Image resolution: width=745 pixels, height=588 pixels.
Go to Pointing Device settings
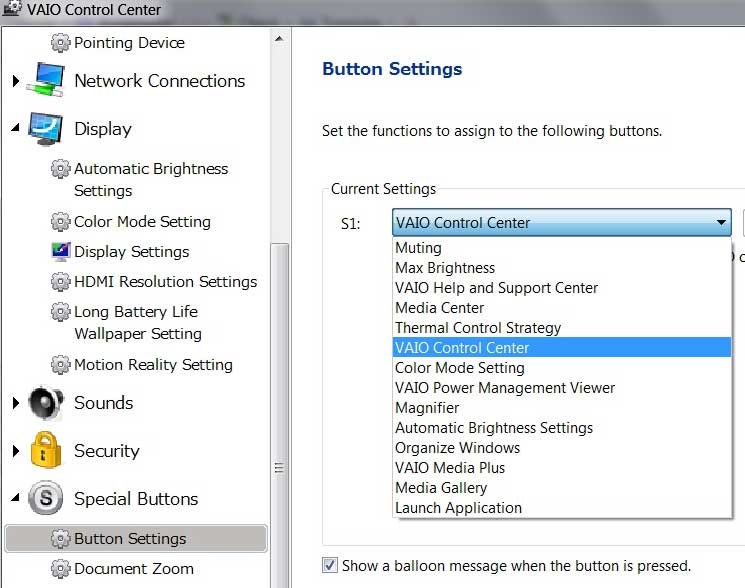pyautogui.click(x=129, y=43)
